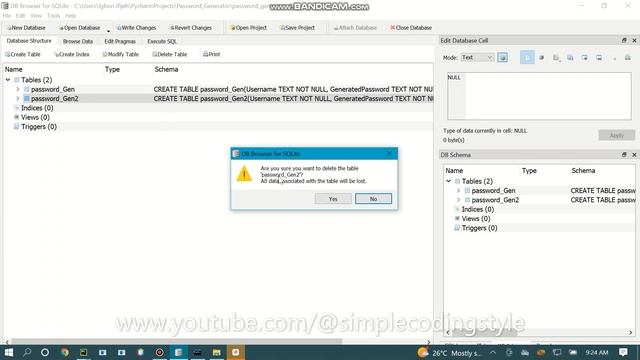The height and width of the screenshot is (360, 640).
Task: Open Windows Start menu
Action: 9,352
